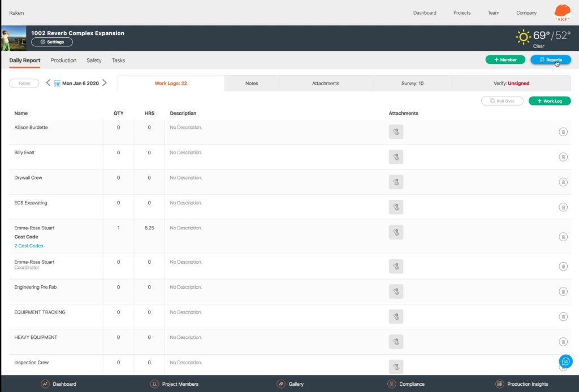Screen dimensions: 579x392
Task: Open attachment clip for Engineering Pre Fab row
Action: (396, 291)
